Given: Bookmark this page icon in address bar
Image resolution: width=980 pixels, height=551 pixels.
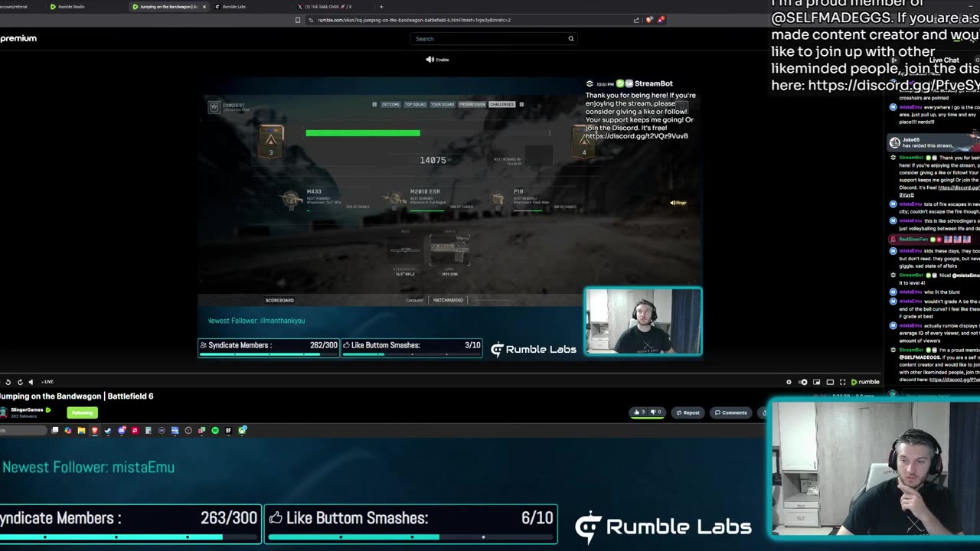Looking at the screenshot, I should pyautogui.click(x=298, y=20).
